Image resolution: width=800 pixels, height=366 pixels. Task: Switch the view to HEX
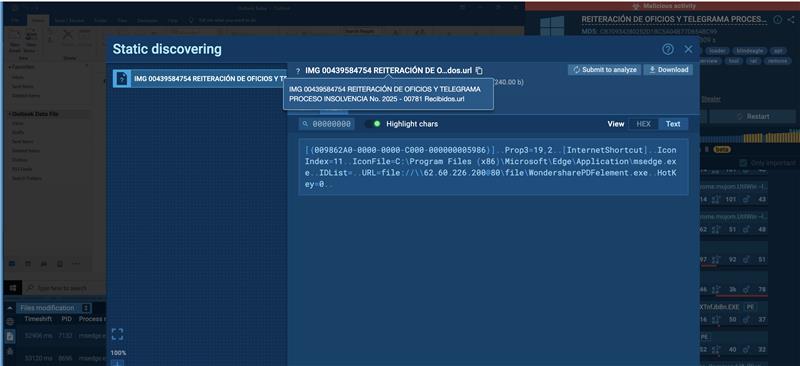pos(643,124)
